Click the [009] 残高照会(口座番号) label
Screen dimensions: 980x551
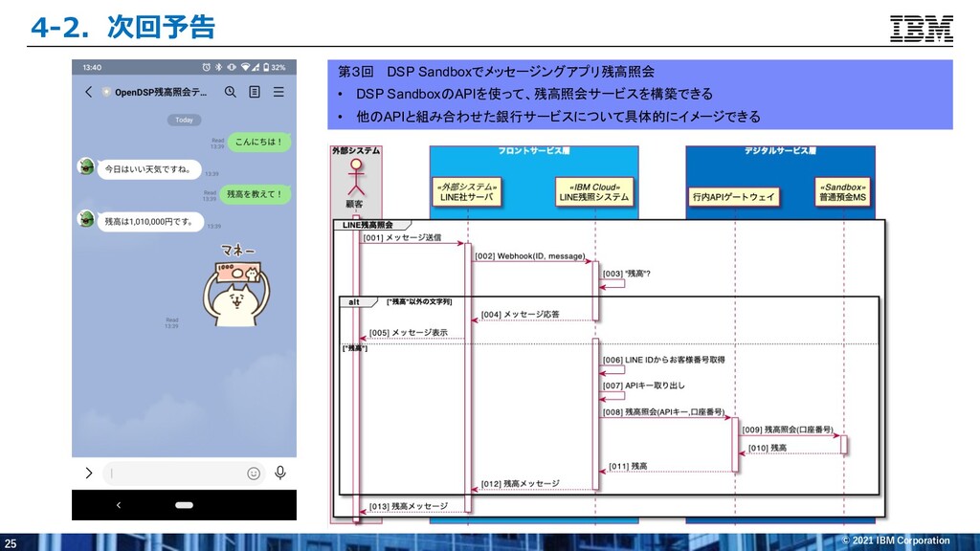[788, 430]
